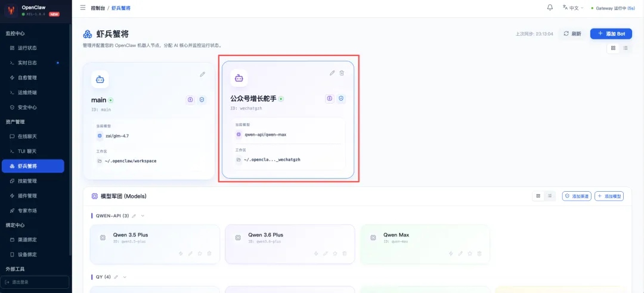Viewport: 644px width, 293px height.
Task: Switch bots to list view
Action: tap(626, 48)
